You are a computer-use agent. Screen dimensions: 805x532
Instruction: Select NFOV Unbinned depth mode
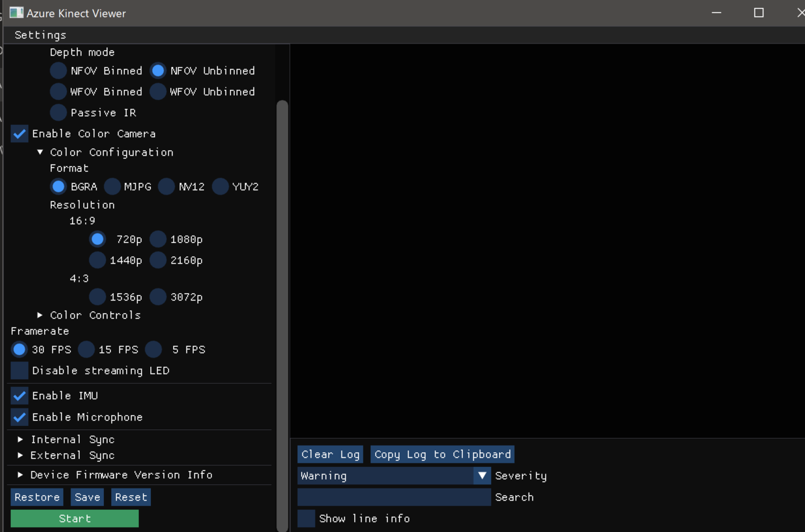(158, 70)
